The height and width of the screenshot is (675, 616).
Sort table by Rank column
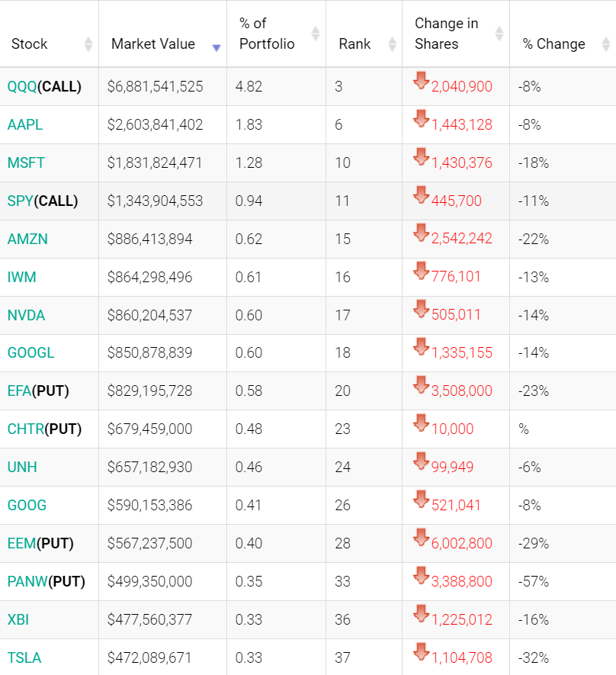tap(392, 44)
